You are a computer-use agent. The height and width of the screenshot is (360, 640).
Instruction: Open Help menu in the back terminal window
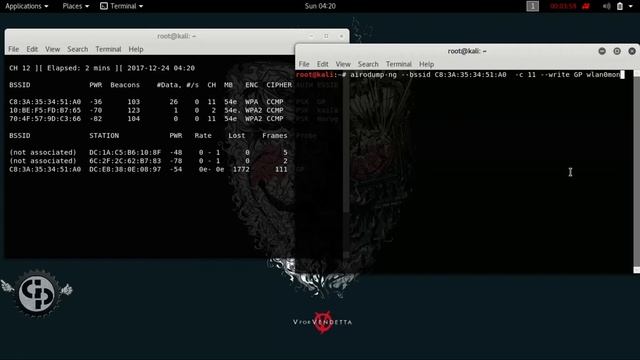click(136, 49)
